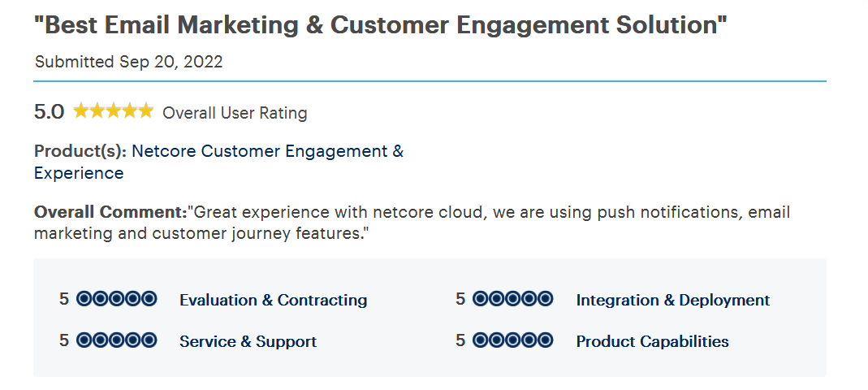Click the Integration & Deployment rating circles

(513, 299)
